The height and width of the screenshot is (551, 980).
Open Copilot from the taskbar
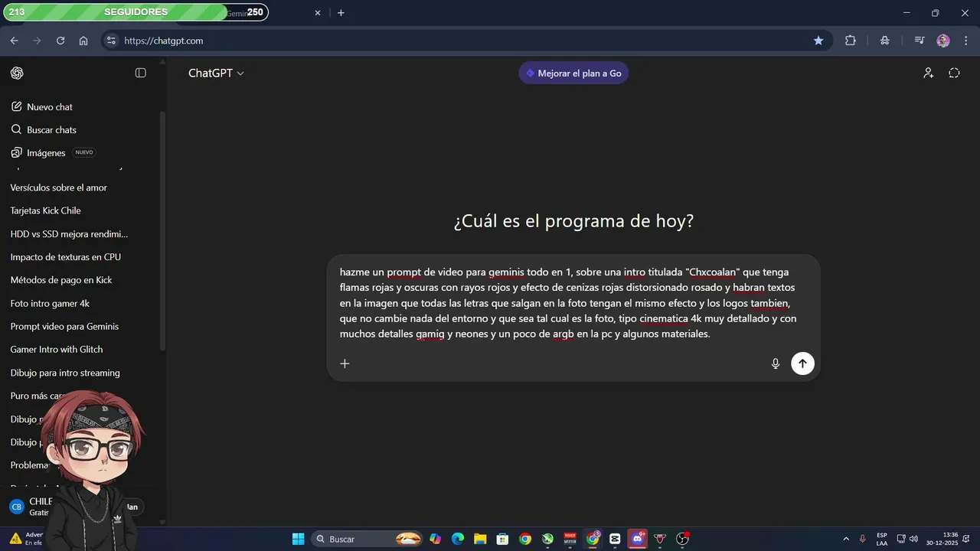pyautogui.click(x=435, y=539)
